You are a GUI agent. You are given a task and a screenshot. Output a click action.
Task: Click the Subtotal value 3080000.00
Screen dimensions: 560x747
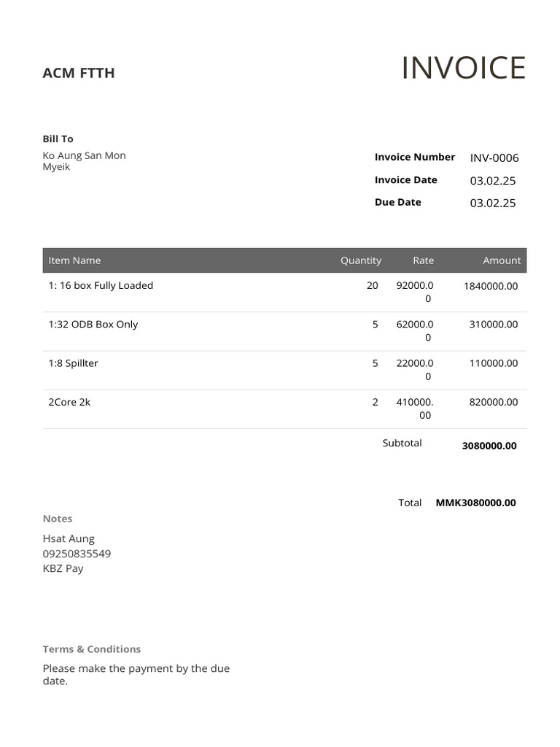click(489, 446)
